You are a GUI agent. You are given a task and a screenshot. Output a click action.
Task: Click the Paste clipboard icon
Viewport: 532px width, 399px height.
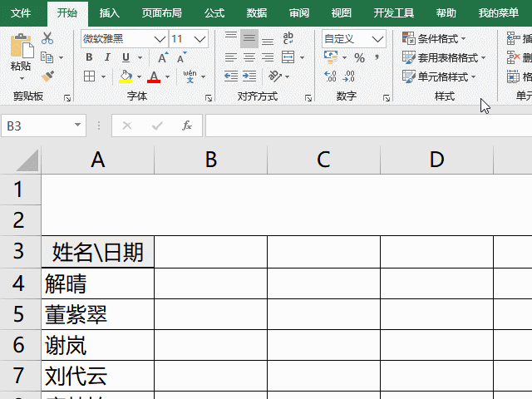[x=22, y=46]
